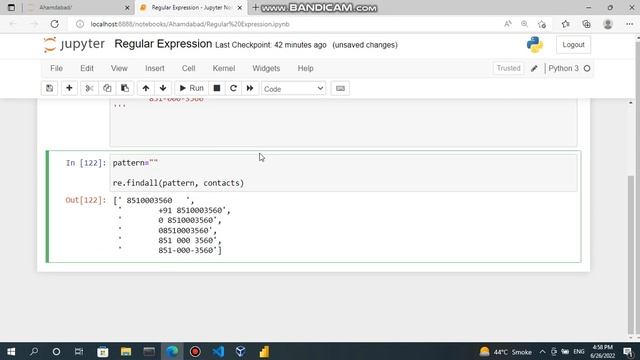Open the browser profile avatar
This screenshot has height=360, width=640.
click(608, 24)
